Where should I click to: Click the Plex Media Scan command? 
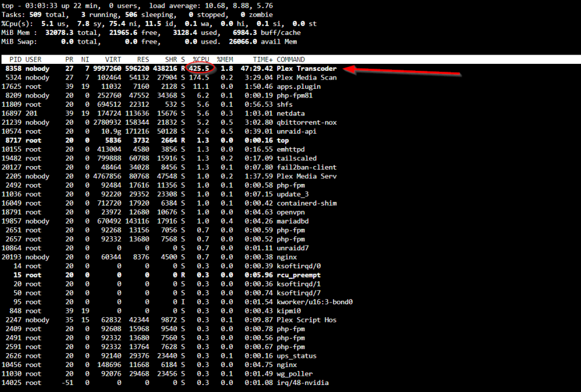(x=306, y=77)
